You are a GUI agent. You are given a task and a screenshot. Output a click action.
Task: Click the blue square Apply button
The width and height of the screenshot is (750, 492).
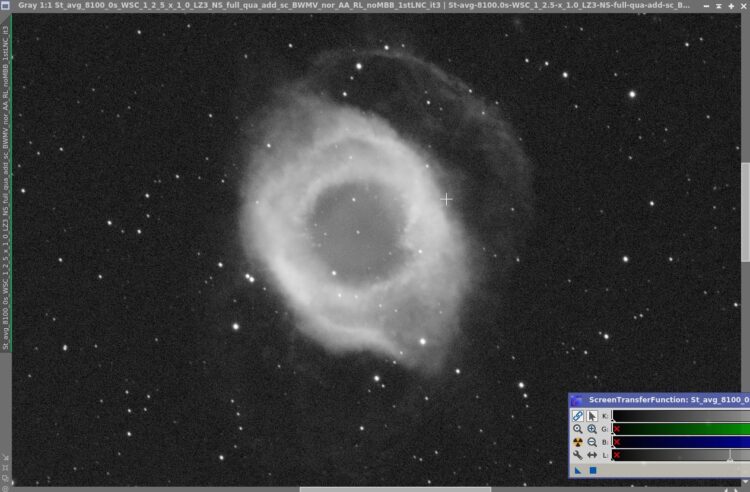coord(593,470)
